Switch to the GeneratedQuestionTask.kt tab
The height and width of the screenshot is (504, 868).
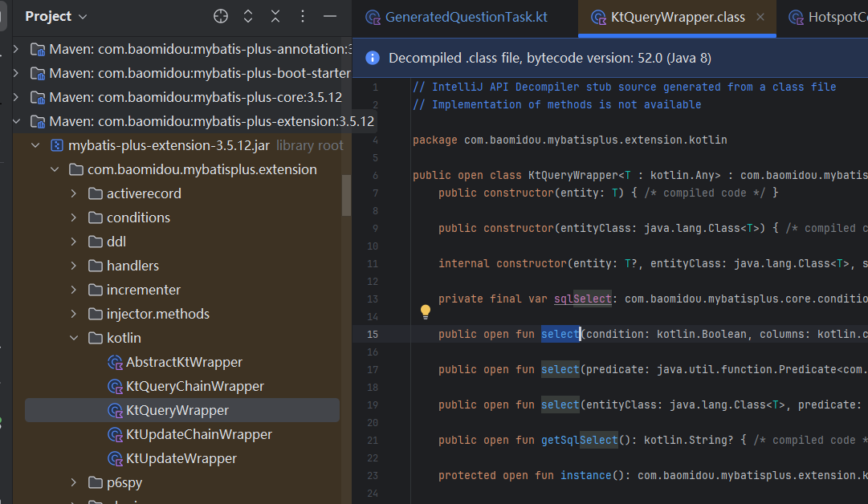click(457, 17)
